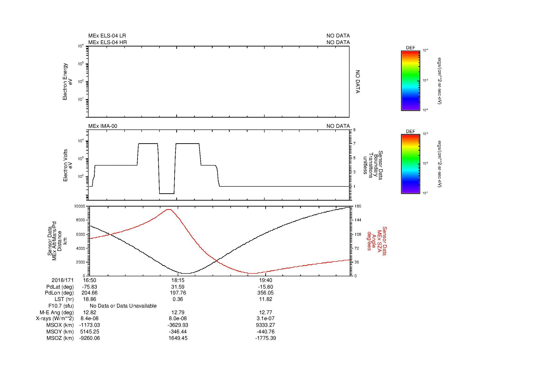Viewport: 555px width, 392px height.
Task: Click the MSOX value 9333.27
Action: [x=266, y=325]
